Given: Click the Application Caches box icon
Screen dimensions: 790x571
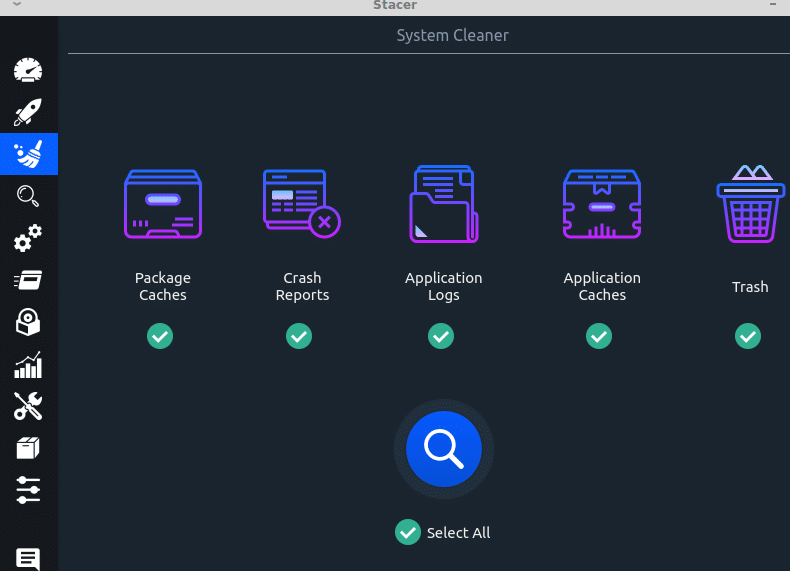Looking at the screenshot, I should coord(602,204).
